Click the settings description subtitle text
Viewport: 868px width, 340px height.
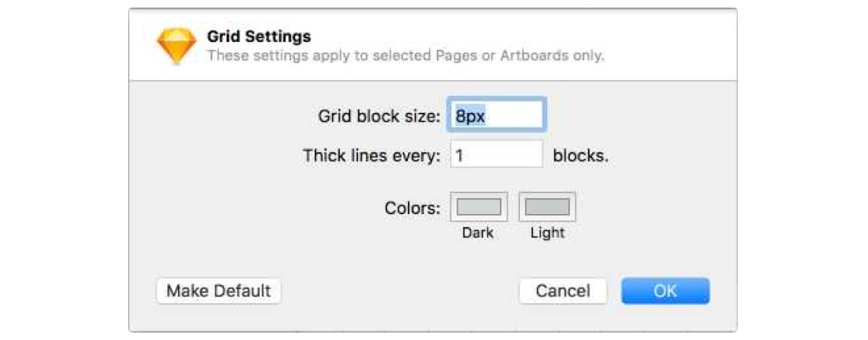(405, 55)
